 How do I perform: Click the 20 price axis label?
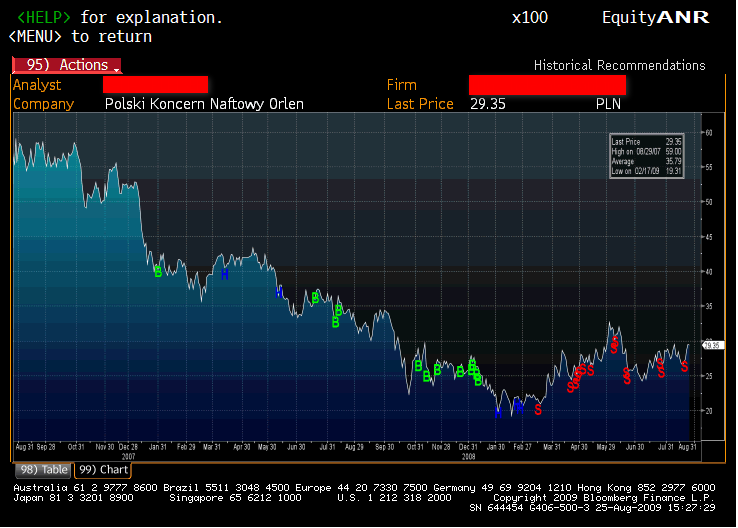[x=709, y=411]
